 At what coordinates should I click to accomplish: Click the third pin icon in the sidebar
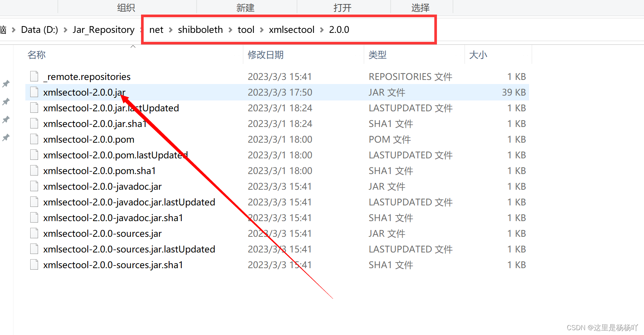pos(6,120)
